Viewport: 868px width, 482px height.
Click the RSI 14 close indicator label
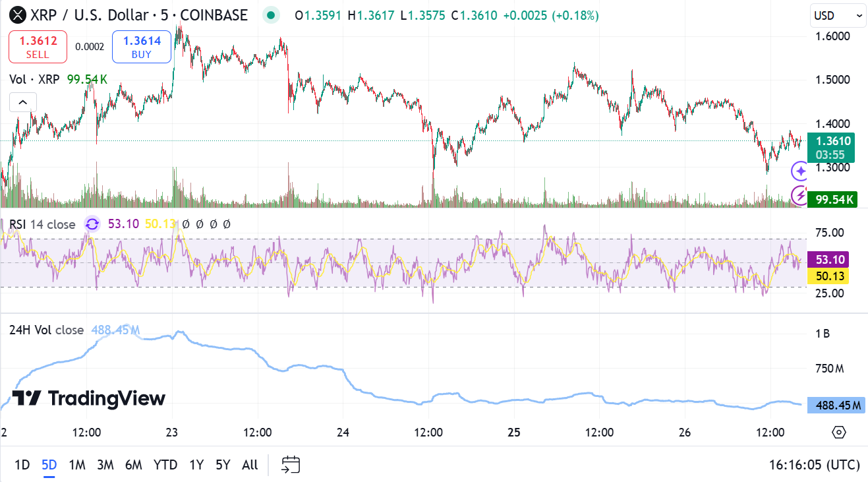point(42,224)
